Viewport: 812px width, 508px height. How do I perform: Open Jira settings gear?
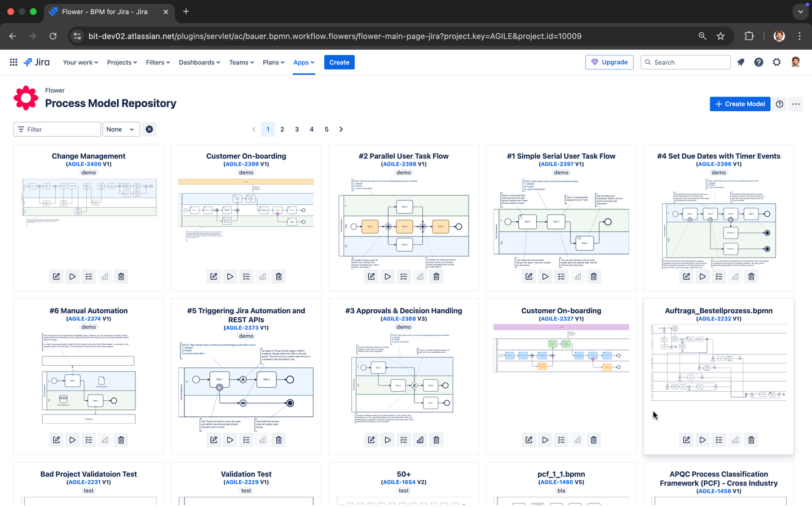[777, 62]
